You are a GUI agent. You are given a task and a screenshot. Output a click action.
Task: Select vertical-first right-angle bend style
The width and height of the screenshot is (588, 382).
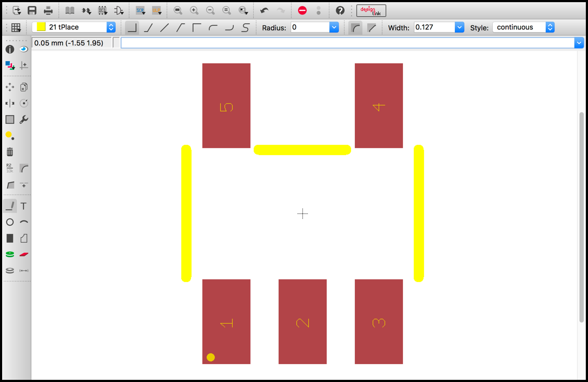pyautogui.click(x=197, y=28)
